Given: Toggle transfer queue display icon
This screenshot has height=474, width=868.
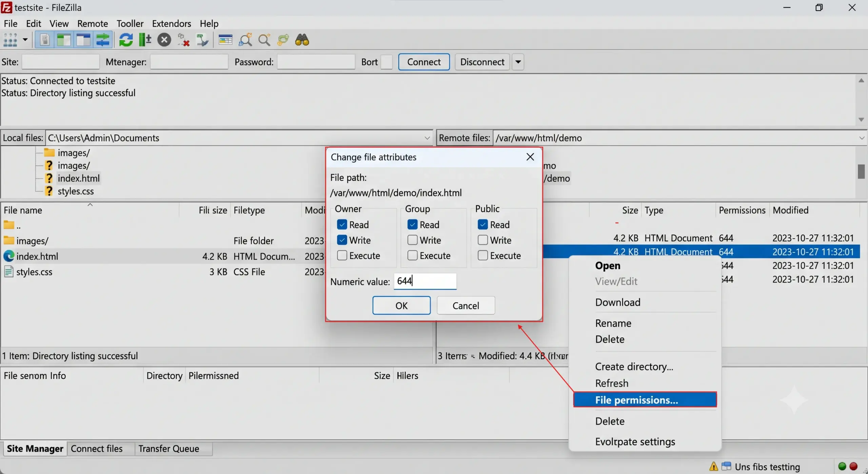Looking at the screenshot, I should pos(103,40).
